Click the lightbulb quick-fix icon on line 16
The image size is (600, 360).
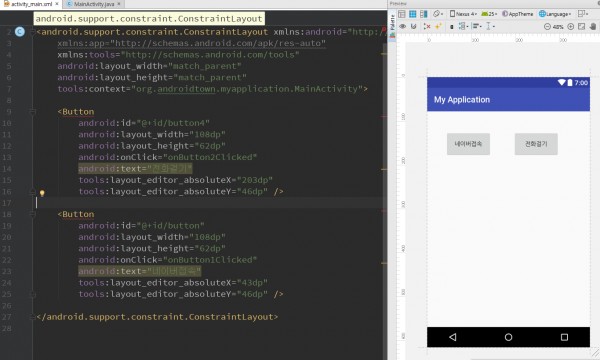click(42, 193)
